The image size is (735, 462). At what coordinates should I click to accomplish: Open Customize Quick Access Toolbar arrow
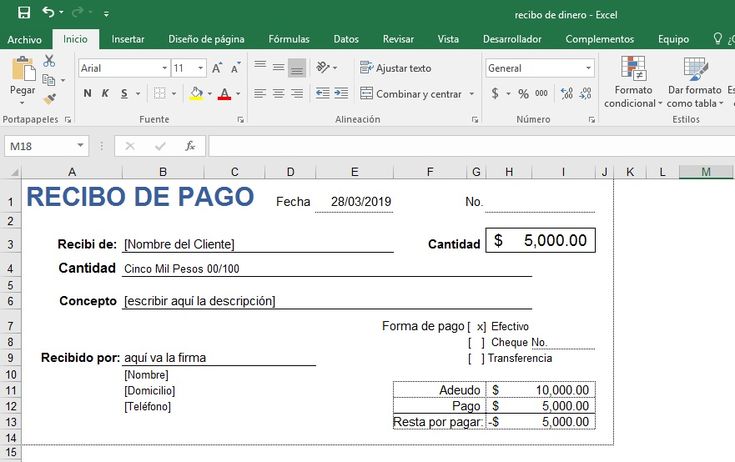point(106,14)
